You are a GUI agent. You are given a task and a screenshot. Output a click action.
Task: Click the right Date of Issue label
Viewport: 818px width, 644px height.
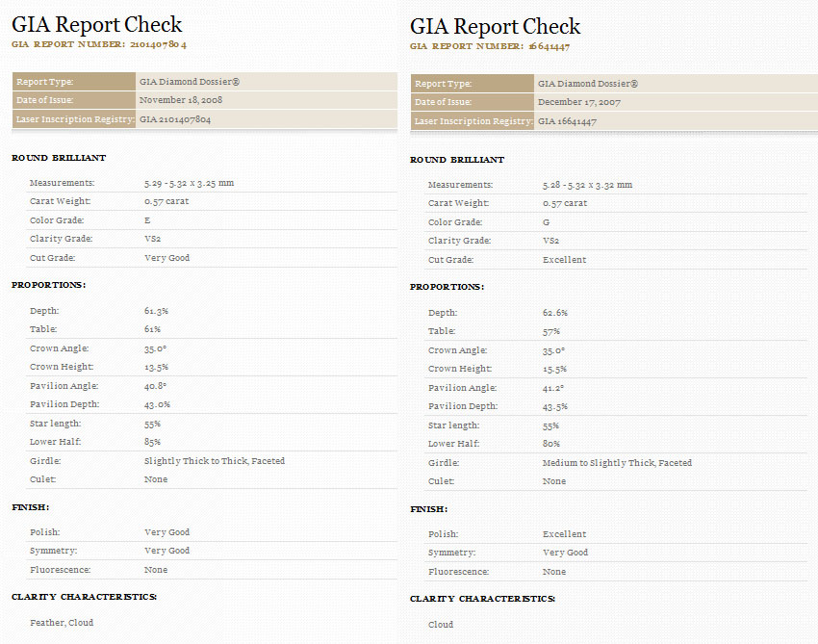coord(443,102)
